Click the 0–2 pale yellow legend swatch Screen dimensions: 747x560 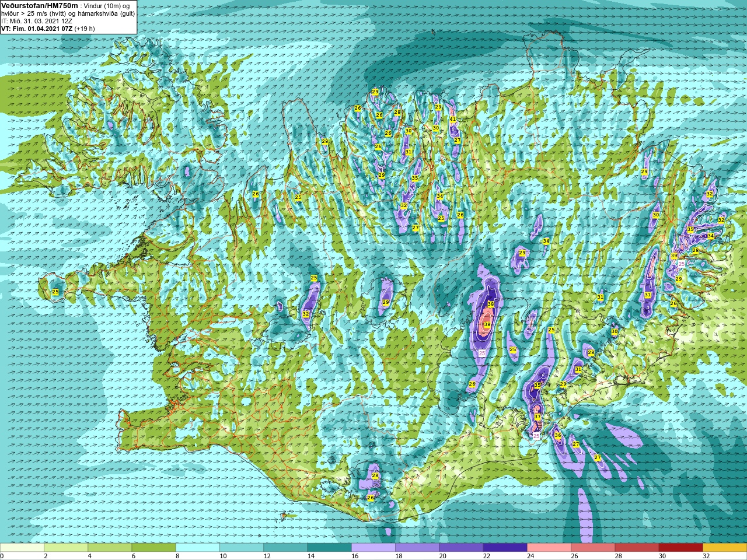click(22, 548)
